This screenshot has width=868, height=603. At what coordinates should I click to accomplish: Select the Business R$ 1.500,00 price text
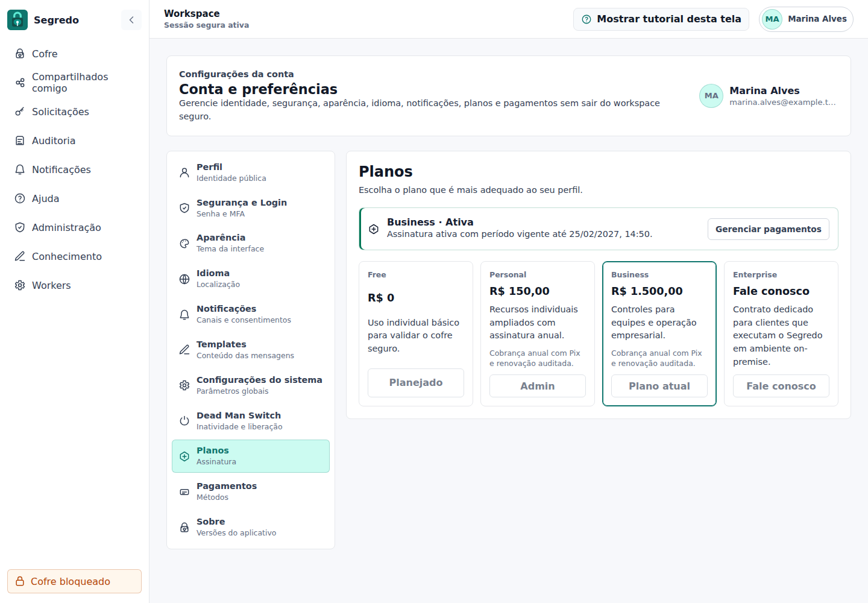[x=647, y=291]
